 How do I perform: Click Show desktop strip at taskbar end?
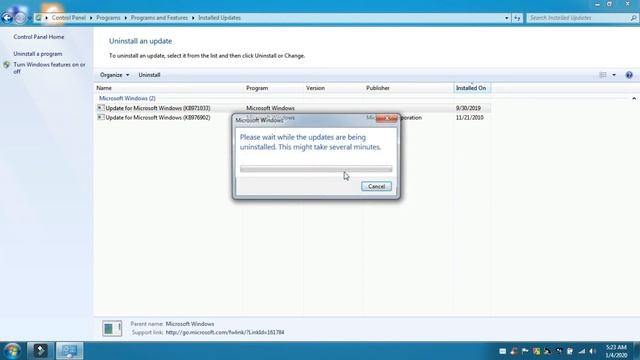(x=636, y=351)
